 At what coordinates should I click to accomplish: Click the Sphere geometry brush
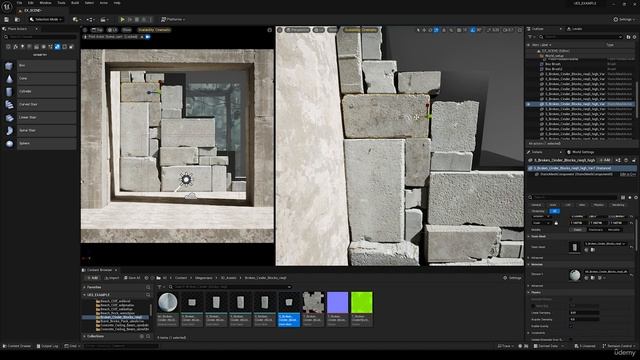point(39,144)
